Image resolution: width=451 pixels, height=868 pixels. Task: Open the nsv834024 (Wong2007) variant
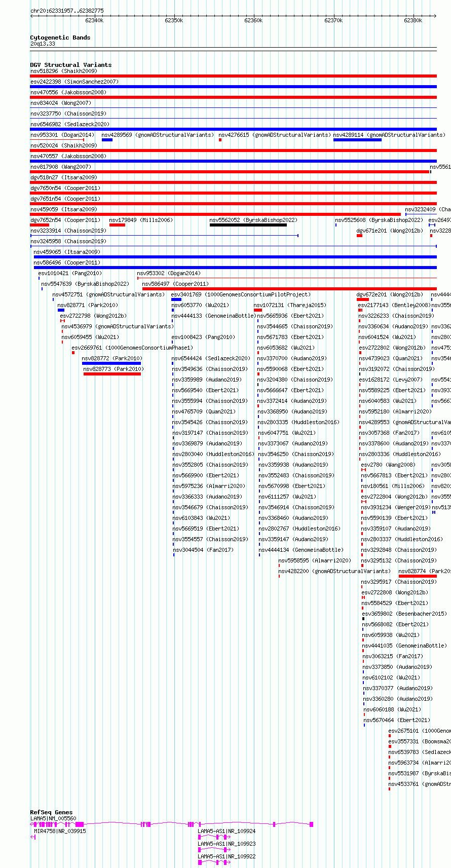pyautogui.click(x=61, y=103)
